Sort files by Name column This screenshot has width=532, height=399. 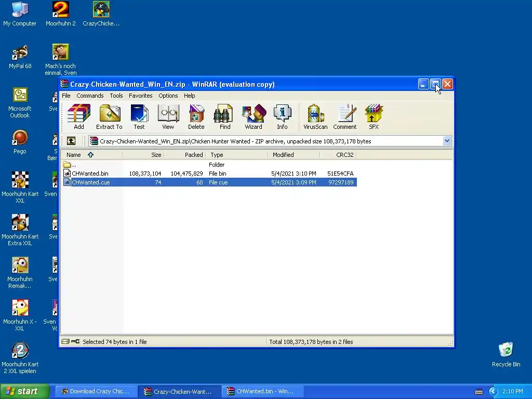pos(91,155)
